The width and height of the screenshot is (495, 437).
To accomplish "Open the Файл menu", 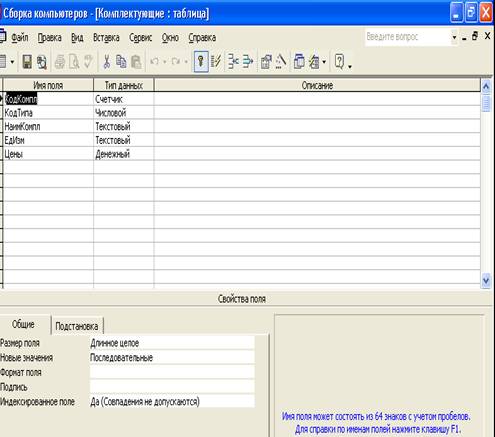I will (20, 38).
